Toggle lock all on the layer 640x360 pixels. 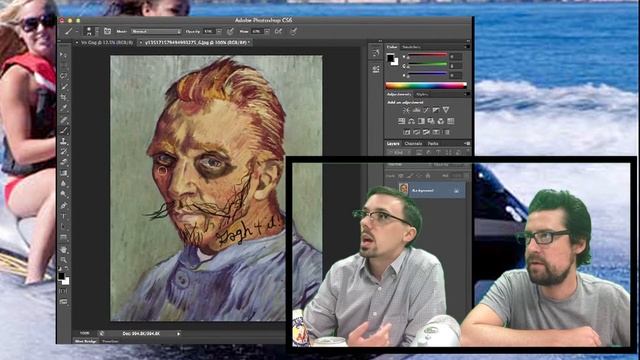428,176
